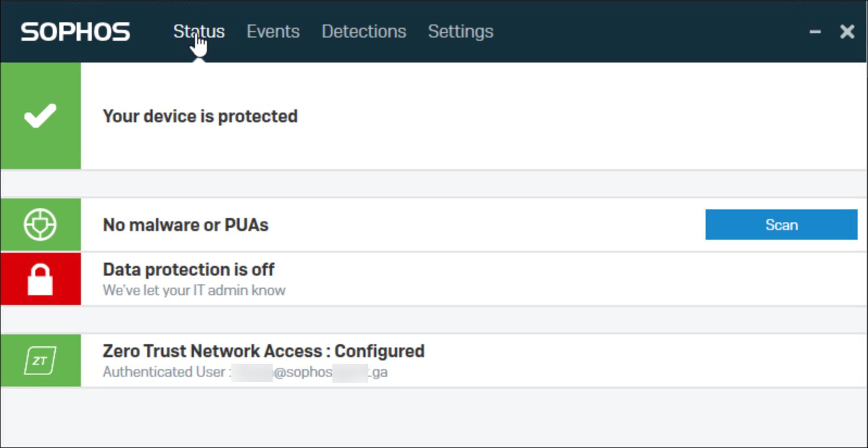Click the No malware or PUAs status text
Viewport: 868px width, 448px height.
pos(185,225)
